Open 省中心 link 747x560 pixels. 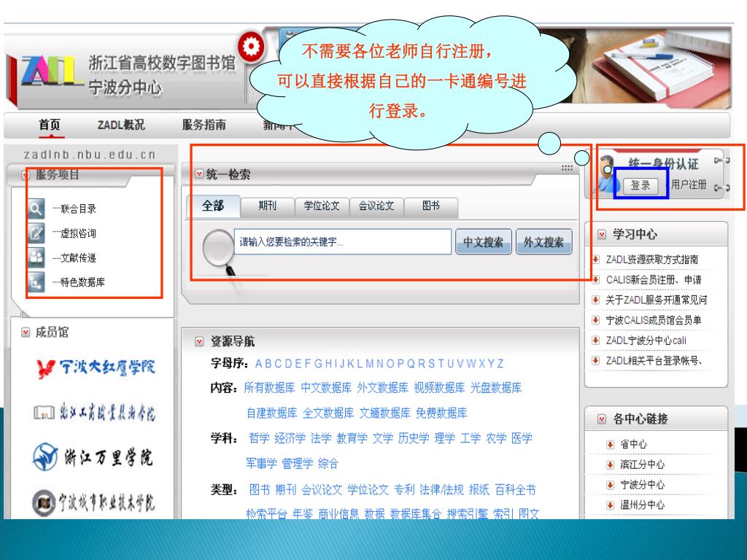(x=633, y=444)
